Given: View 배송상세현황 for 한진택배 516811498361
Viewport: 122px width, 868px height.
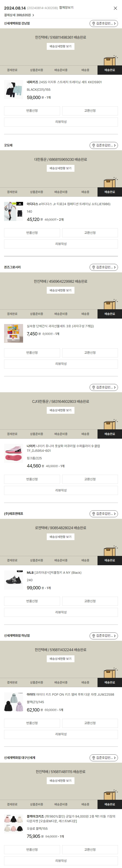Looking at the screenshot, I should 61,47.
